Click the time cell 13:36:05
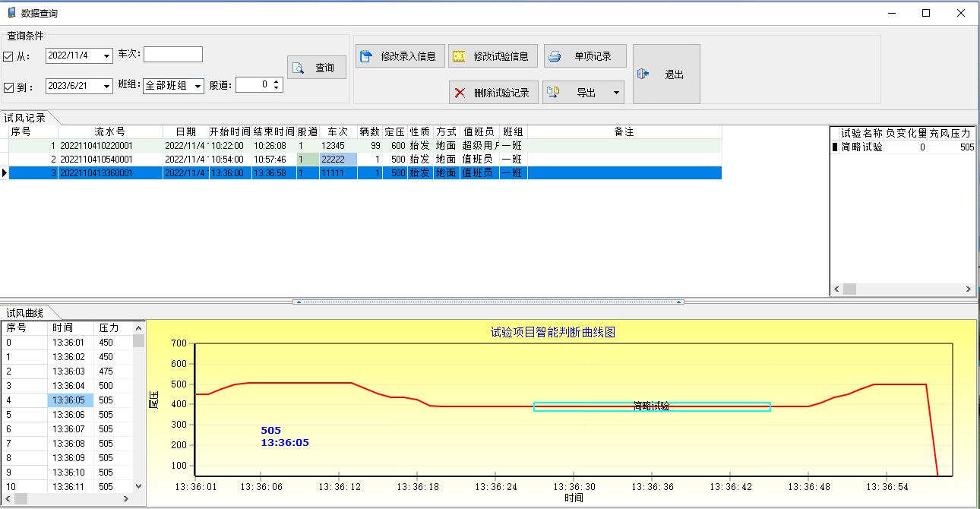 coord(71,400)
